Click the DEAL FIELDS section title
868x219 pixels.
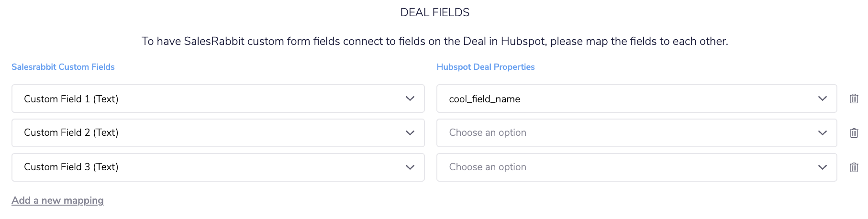pyautogui.click(x=435, y=12)
